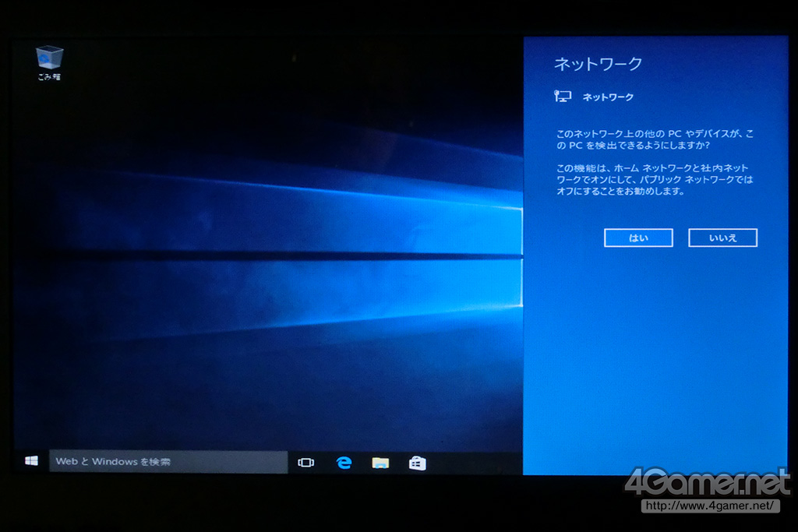Screen dimensions: 798x532
Task: Open Task View from the taskbar
Action: pos(305,463)
